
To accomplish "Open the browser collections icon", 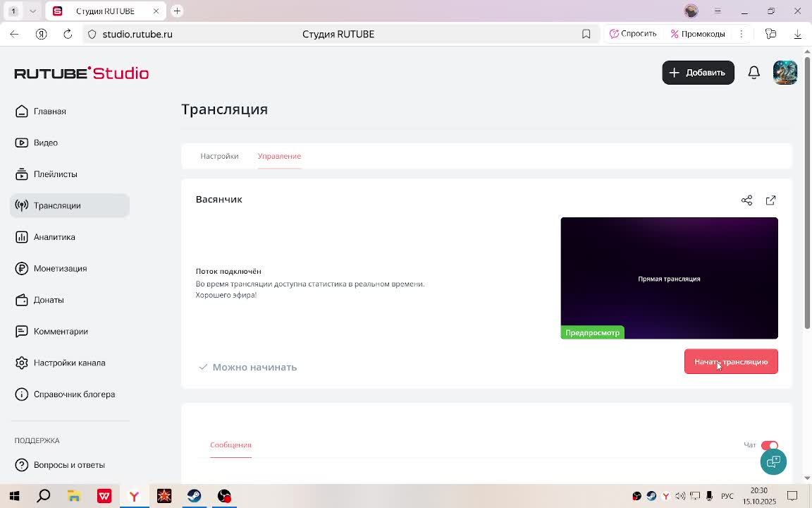I will [770, 34].
